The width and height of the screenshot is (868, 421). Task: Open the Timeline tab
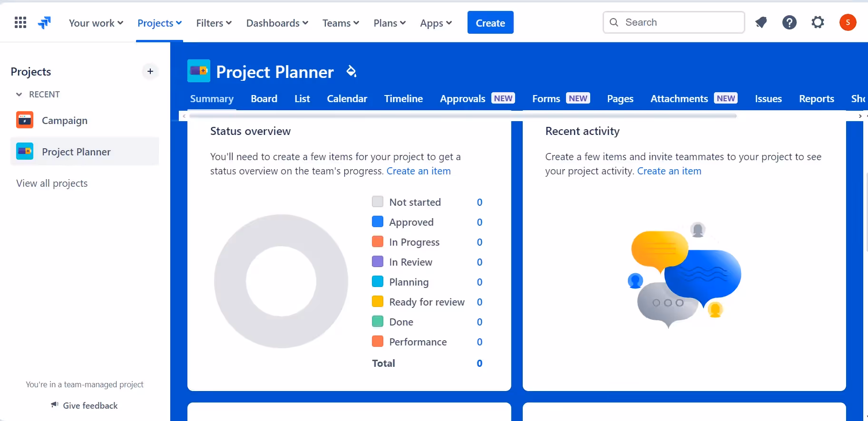point(403,99)
